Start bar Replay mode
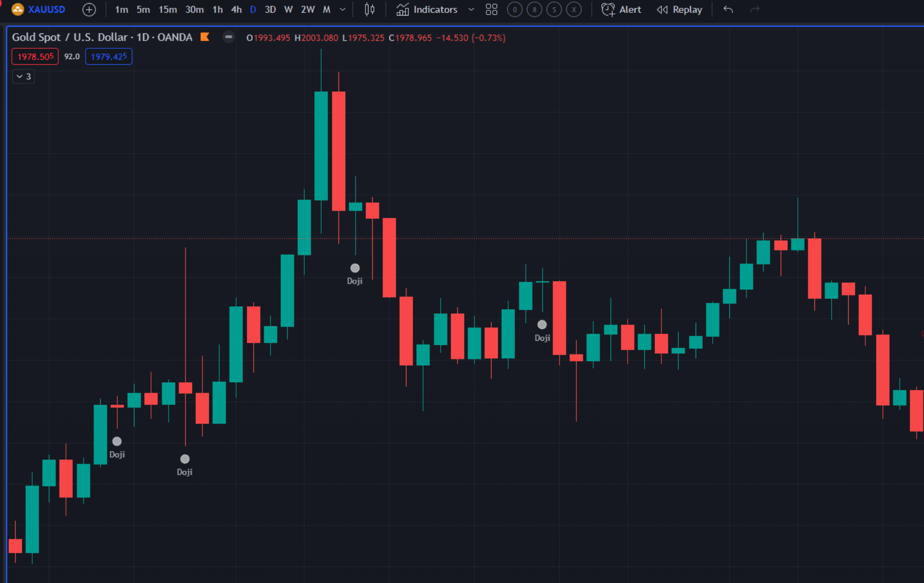Image resolution: width=924 pixels, height=583 pixels. 680,9
